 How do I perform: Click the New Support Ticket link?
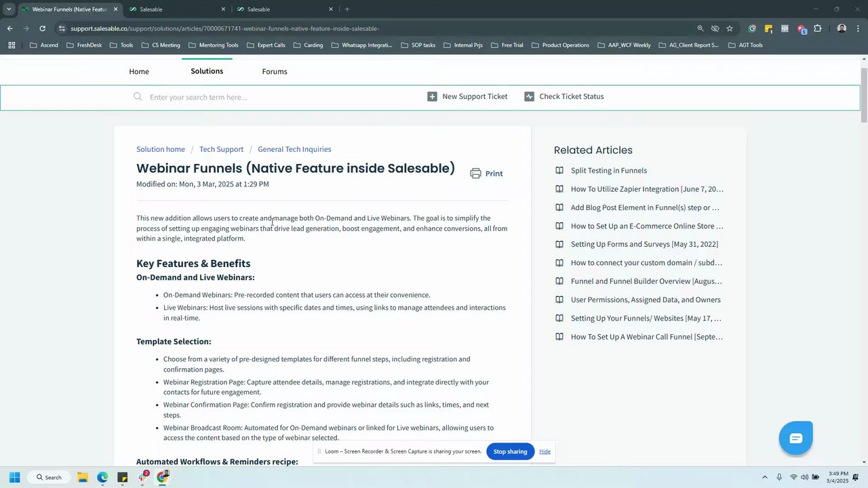point(475,96)
